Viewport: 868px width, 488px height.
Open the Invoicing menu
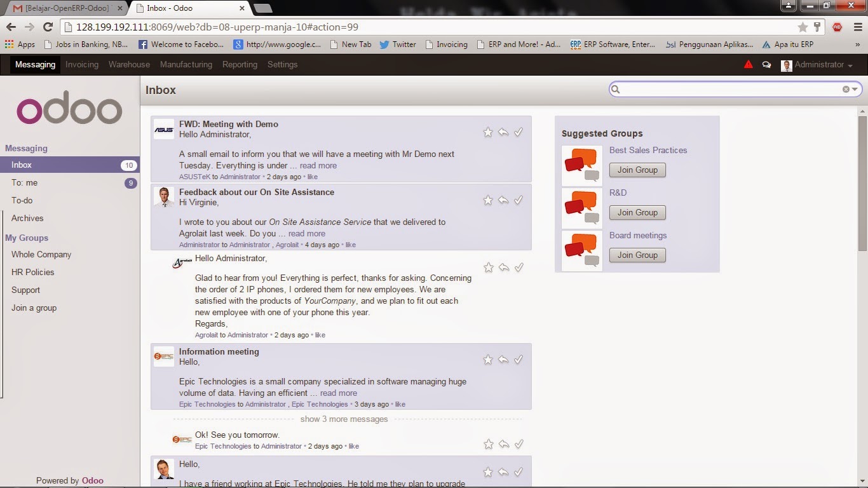[82, 64]
